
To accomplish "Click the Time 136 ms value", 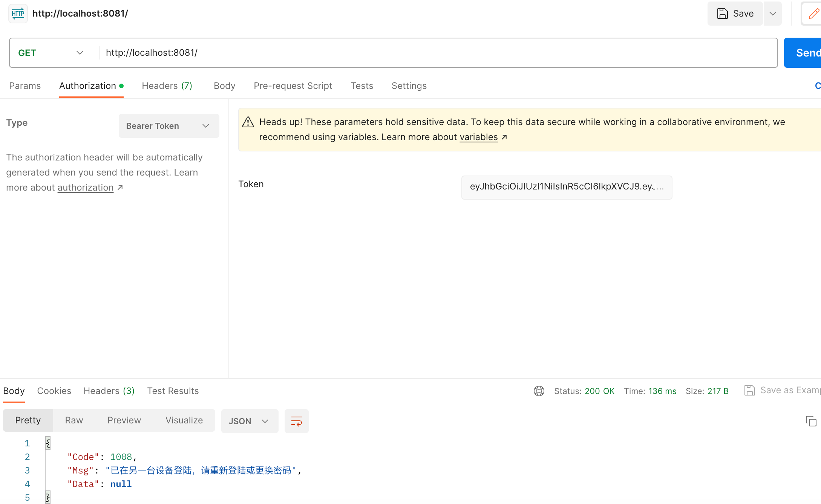I will [662, 391].
